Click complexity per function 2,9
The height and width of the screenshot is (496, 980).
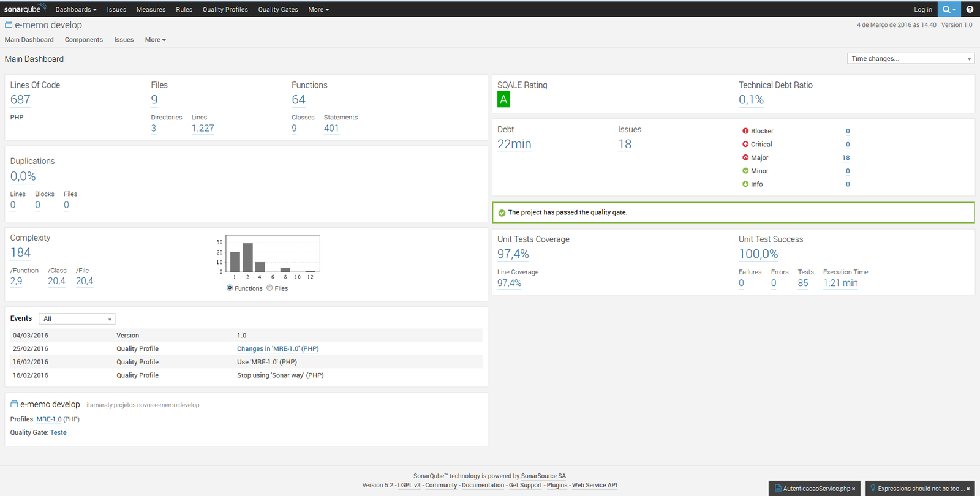point(17,281)
